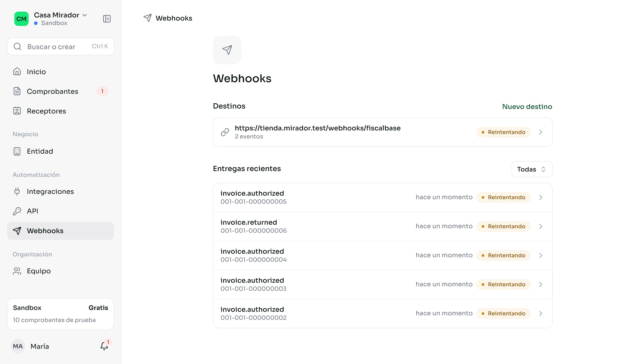Screen dimensions: 644x364
Task: Open Casa Mirador workspace switcher chevron
Action: (85, 15)
